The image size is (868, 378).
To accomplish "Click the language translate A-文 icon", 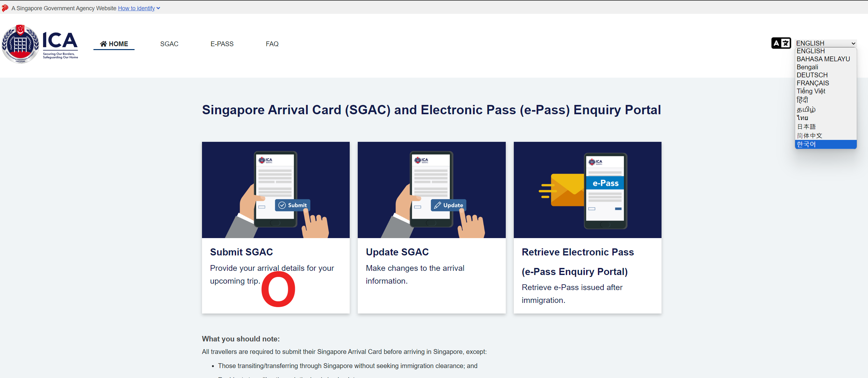I will pyautogui.click(x=781, y=43).
